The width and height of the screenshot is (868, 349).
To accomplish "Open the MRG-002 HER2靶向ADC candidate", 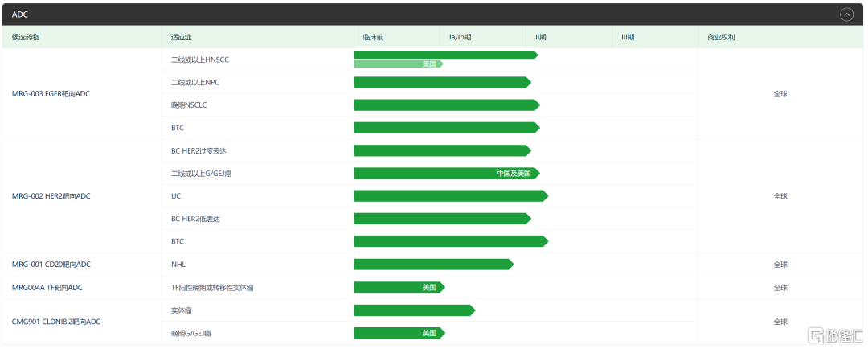I will [51, 196].
